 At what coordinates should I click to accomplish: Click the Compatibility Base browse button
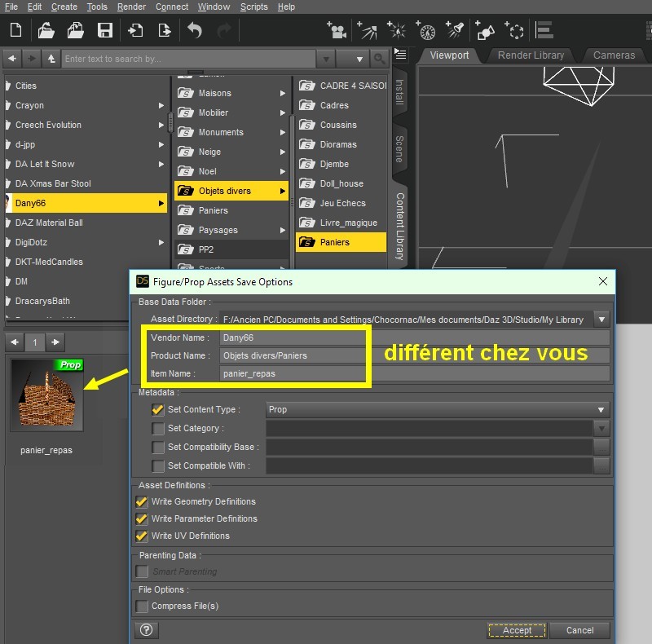point(601,448)
